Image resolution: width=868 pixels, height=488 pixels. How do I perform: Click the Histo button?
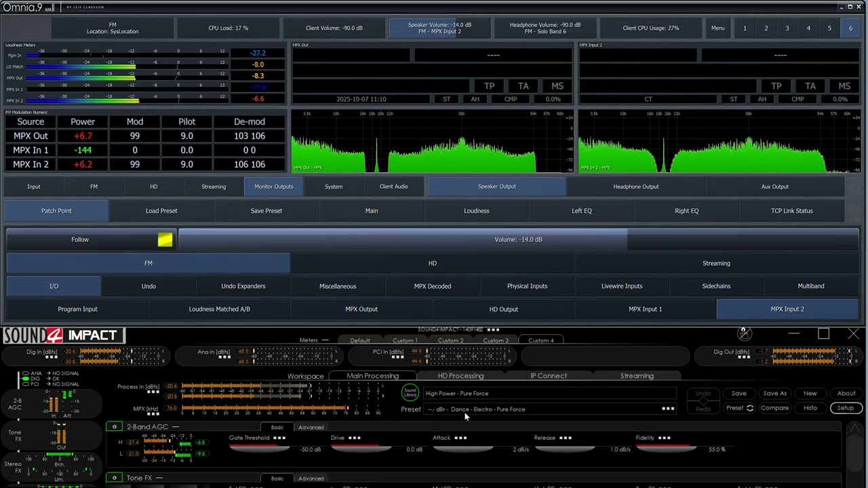click(810, 408)
